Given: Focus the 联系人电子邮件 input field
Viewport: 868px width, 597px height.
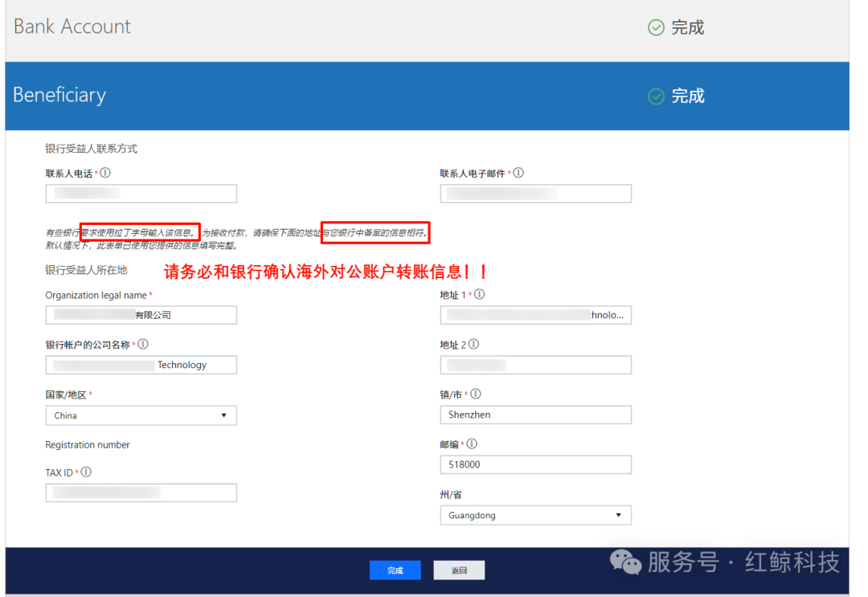Looking at the screenshot, I should point(536,194).
